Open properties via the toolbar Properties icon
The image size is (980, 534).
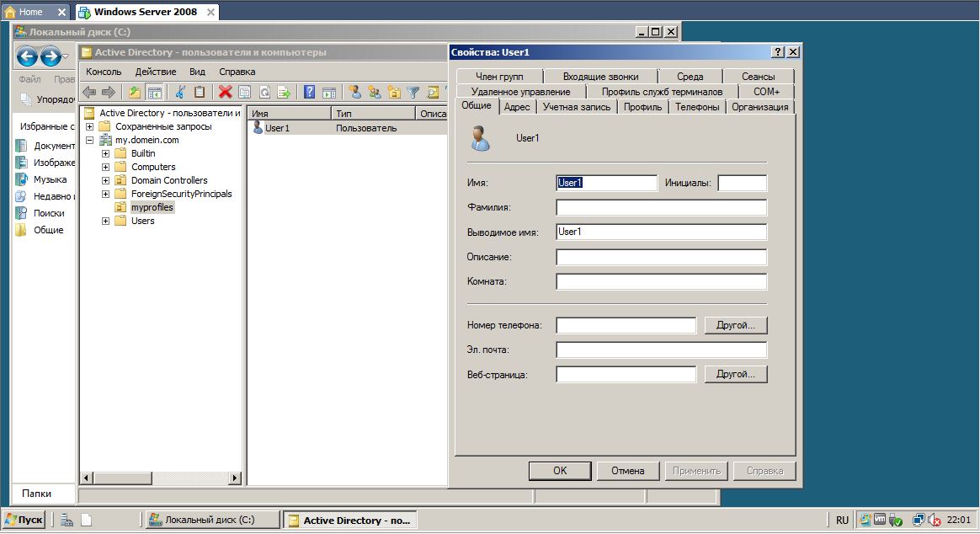(x=244, y=93)
